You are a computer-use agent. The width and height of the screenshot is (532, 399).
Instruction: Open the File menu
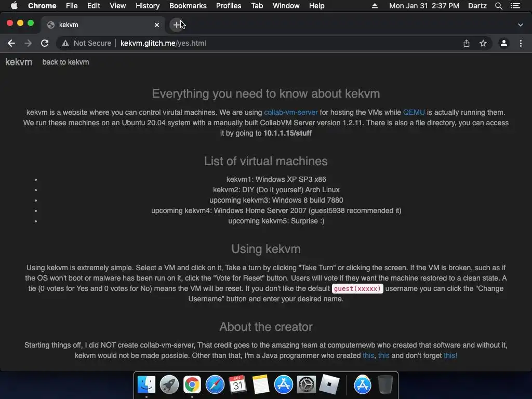click(72, 6)
